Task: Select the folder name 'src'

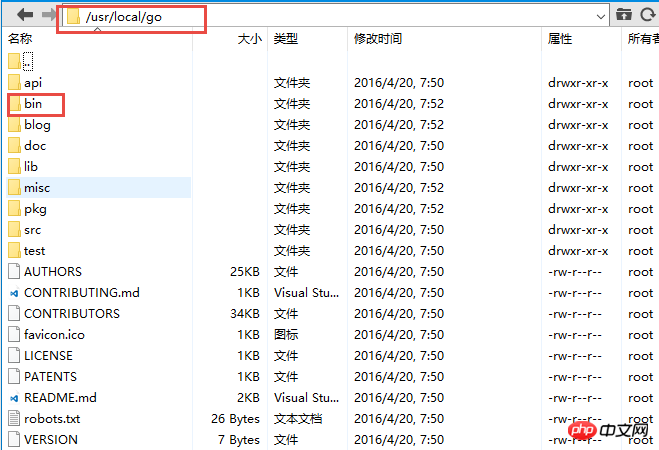Action: (32, 230)
